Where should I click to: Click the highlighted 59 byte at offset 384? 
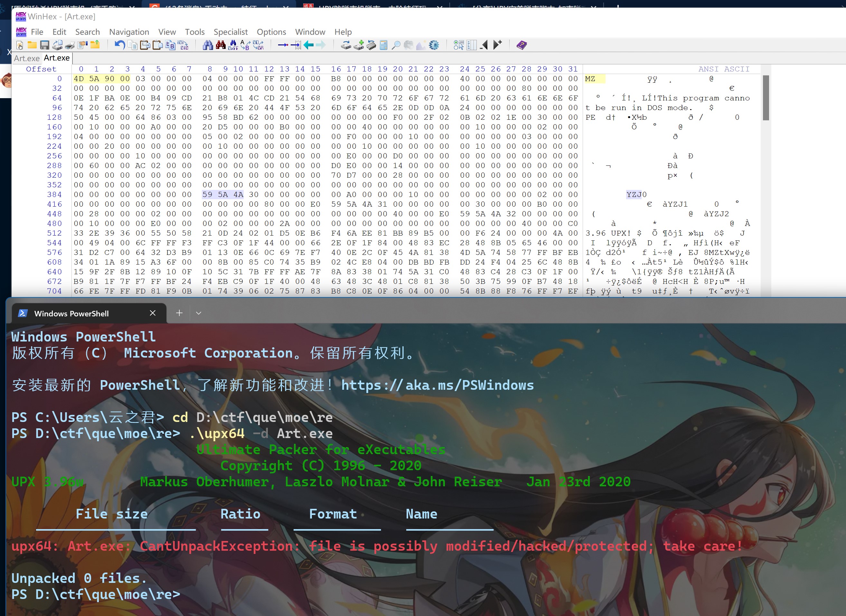point(207,195)
